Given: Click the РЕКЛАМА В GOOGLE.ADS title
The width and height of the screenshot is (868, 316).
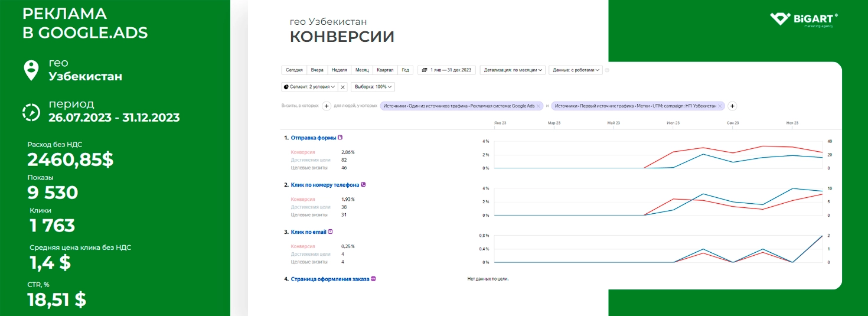Looking at the screenshot, I should coord(85,23).
